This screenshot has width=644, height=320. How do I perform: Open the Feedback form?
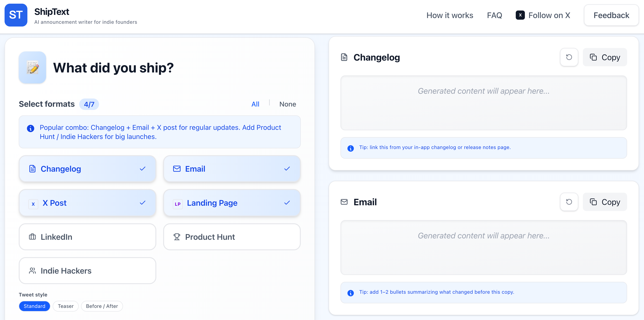pos(611,15)
